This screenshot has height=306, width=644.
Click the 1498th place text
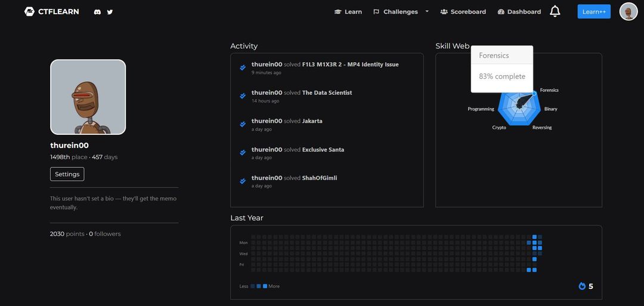coord(69,157)
